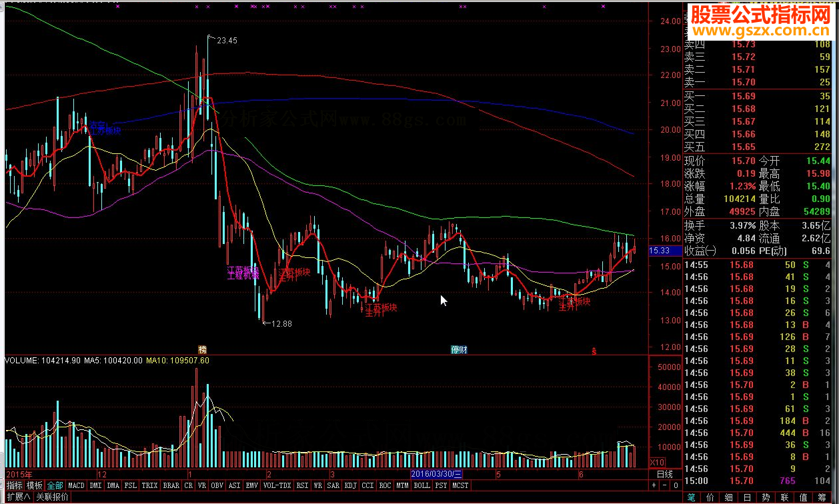Click the PE(动) value 69.6
Screen dimensions: 839x504
(x=821, y=251)
